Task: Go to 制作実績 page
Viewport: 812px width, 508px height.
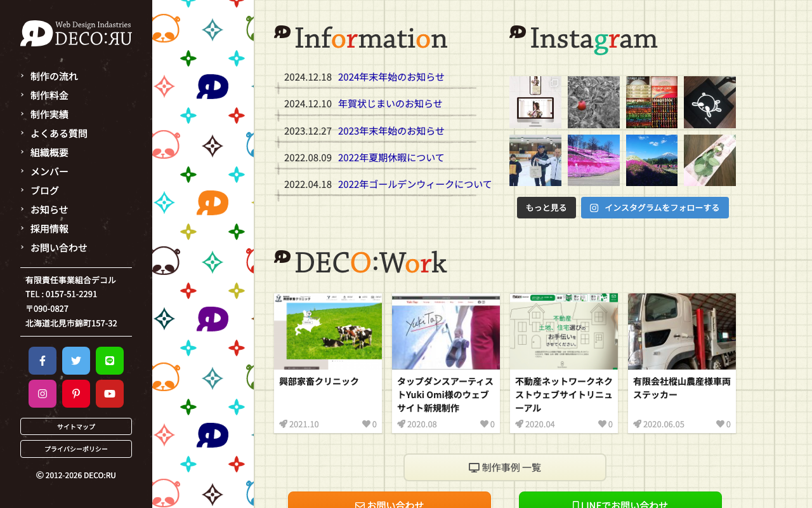Action: click(49, 114)
